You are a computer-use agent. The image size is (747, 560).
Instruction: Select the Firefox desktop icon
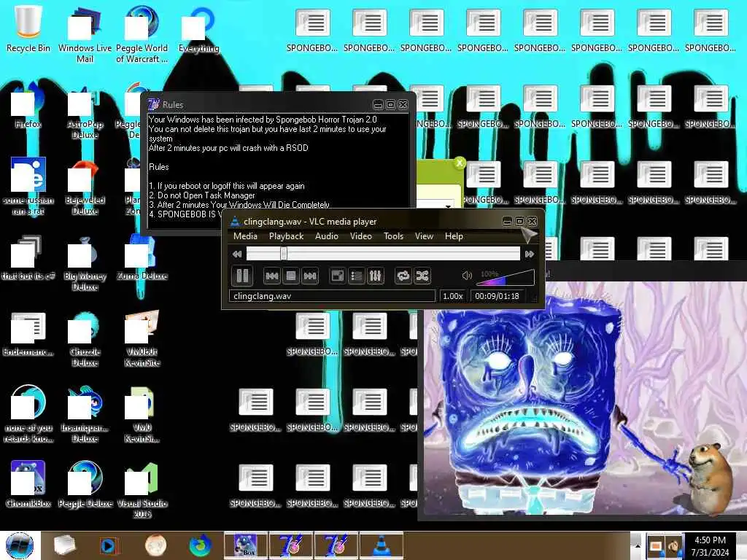[28, 105]
